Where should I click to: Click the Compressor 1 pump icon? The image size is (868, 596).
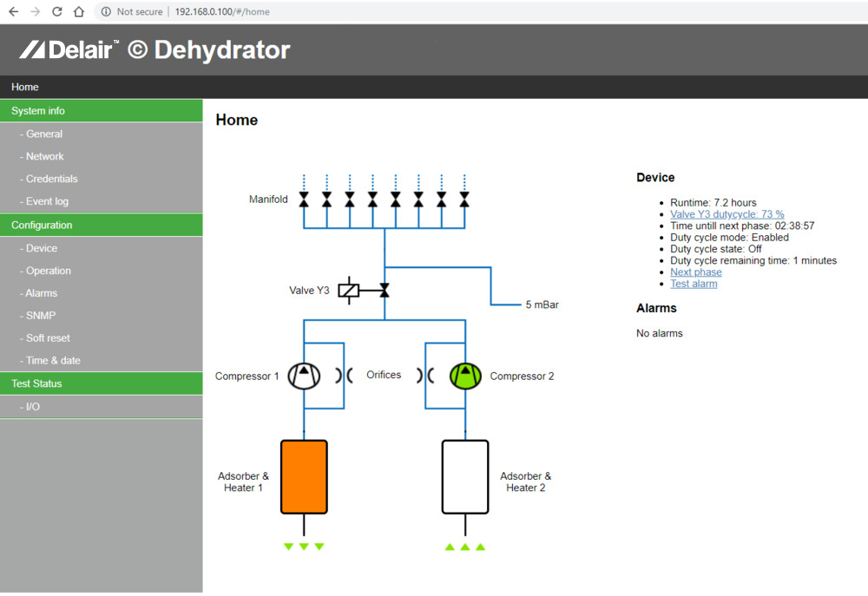tap(304, 376)
